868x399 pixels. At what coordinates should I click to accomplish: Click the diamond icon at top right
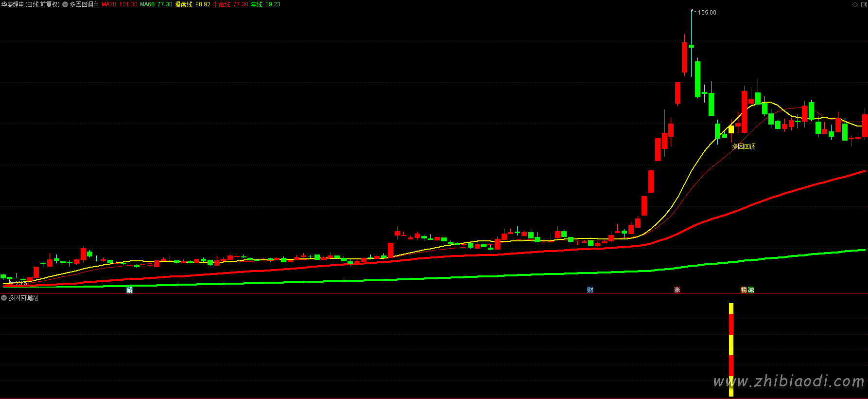coord(855,4)
